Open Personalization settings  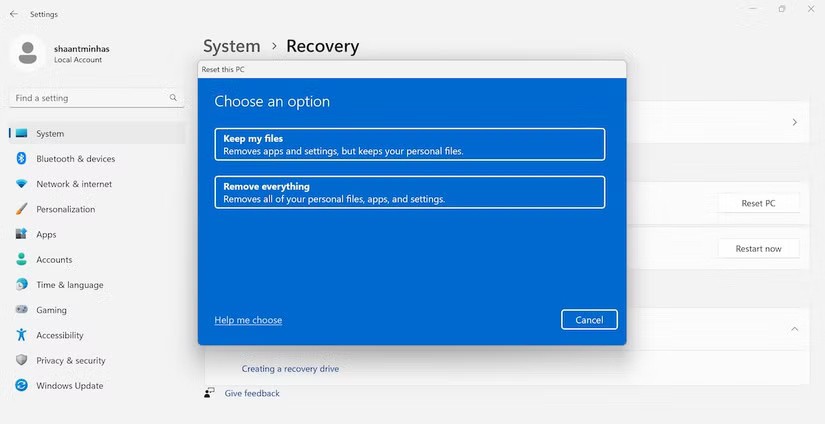(x=97, y=209)
